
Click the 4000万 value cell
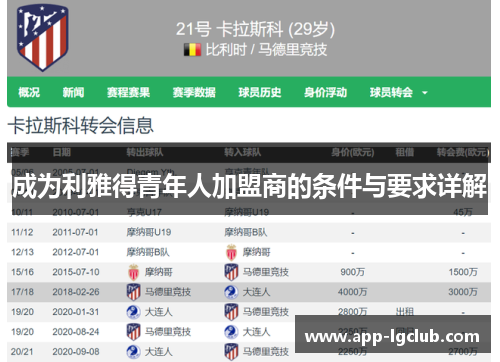tap(353, 292)
